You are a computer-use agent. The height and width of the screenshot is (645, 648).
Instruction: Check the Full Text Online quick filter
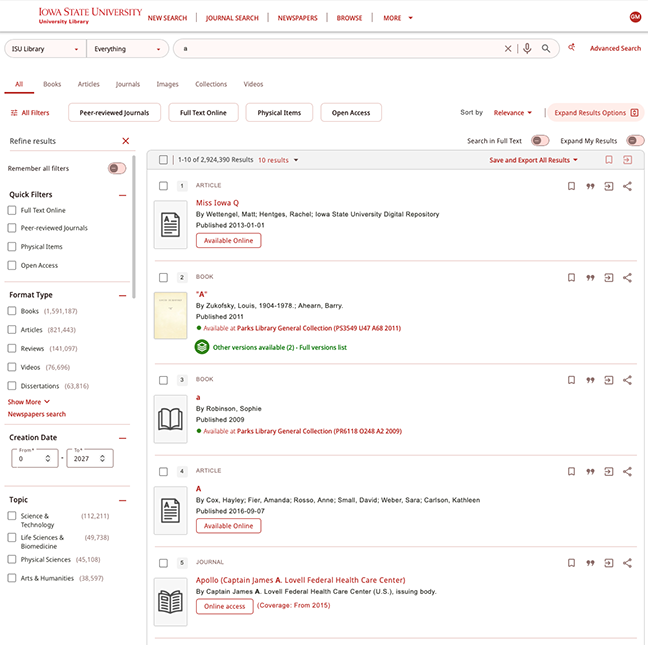(12, 210)
